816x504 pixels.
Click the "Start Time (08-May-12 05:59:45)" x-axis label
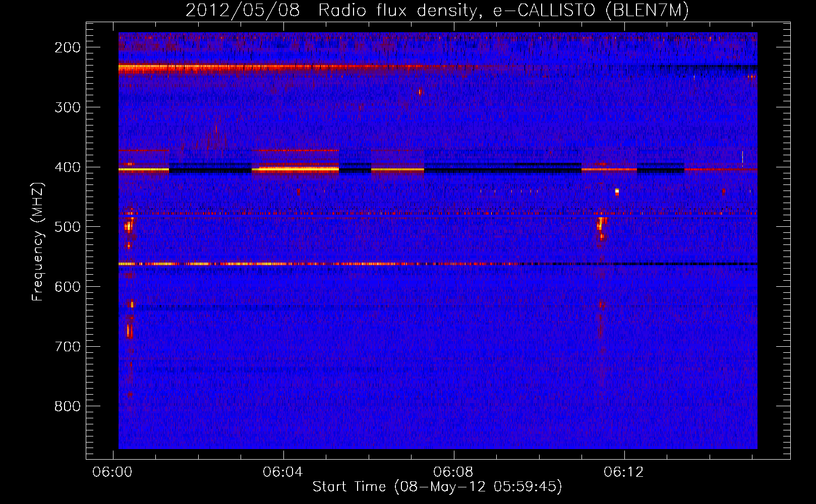[x=437, y=487]
